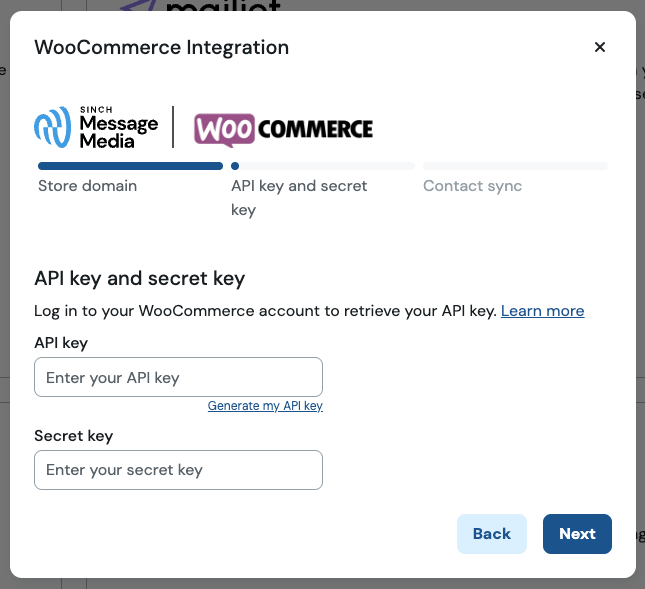
Task: Click the API key field label
Action: (x=61, y=343)
